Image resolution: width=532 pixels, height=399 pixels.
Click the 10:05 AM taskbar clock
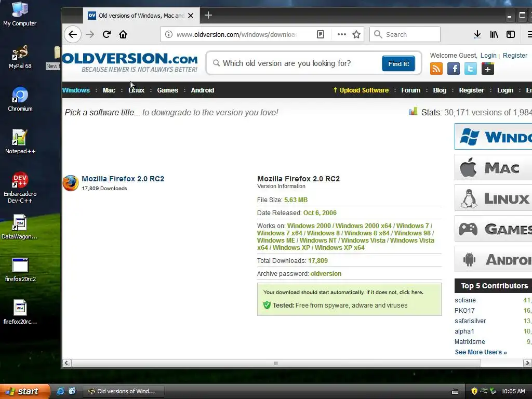pos(513,391)
